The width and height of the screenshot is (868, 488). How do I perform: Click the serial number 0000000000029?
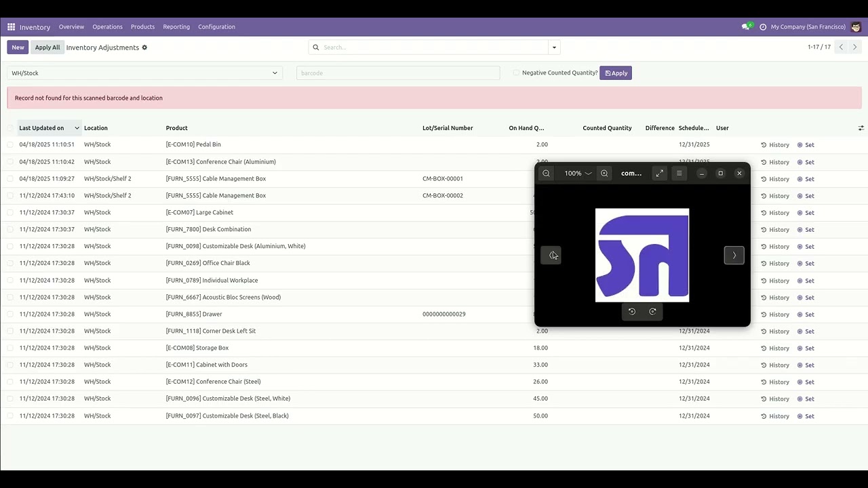(x=444, y=314)
